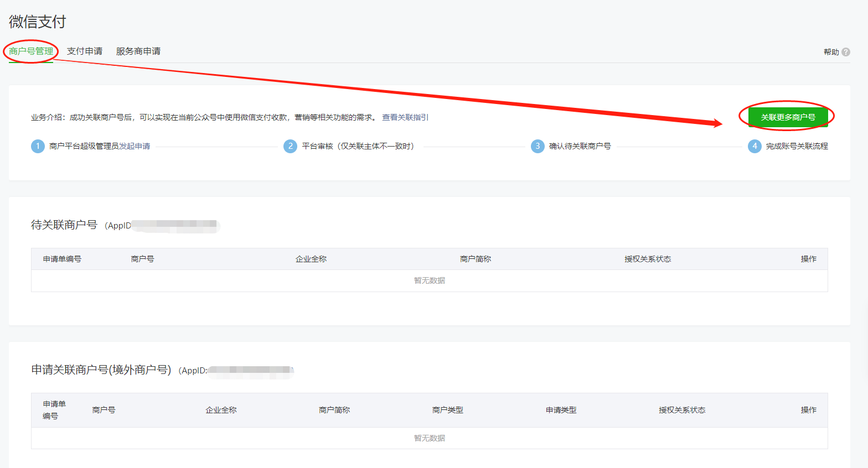Click 暂无数据 in the 境外商户号 table
The width and height of the screenshot is (868, 468).
pos(430,438)
